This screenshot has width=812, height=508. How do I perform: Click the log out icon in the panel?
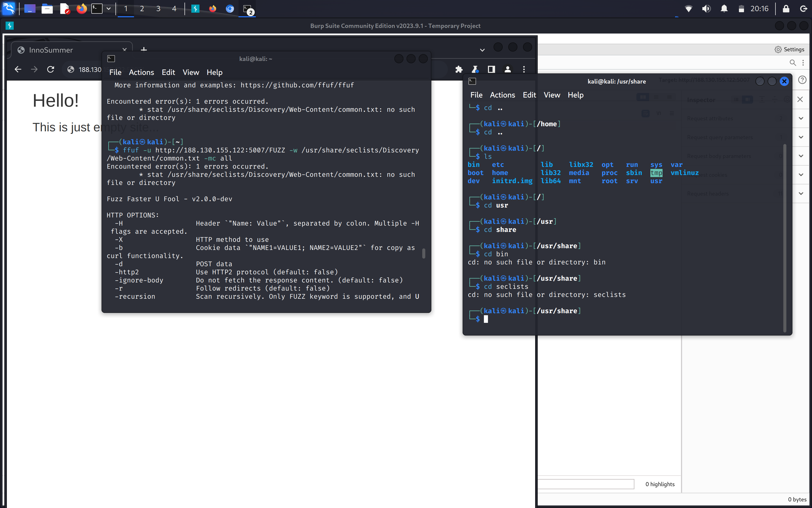(804, 9)
